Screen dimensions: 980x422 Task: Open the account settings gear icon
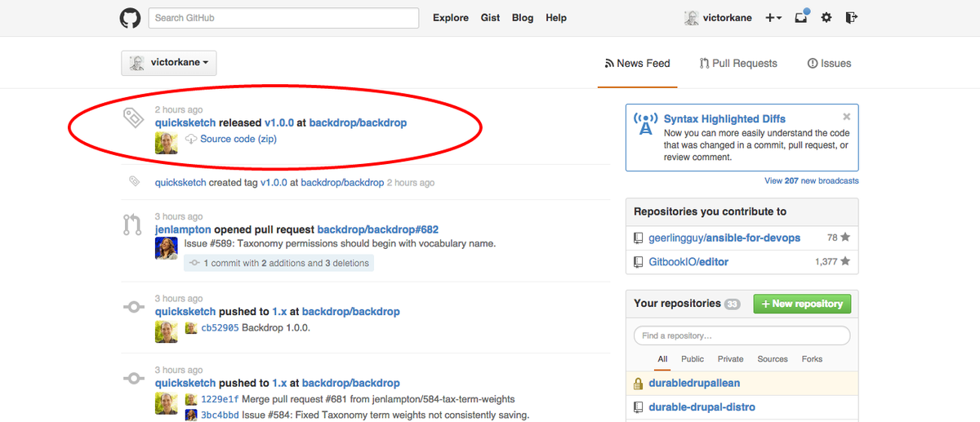click(x=826, y=17)
